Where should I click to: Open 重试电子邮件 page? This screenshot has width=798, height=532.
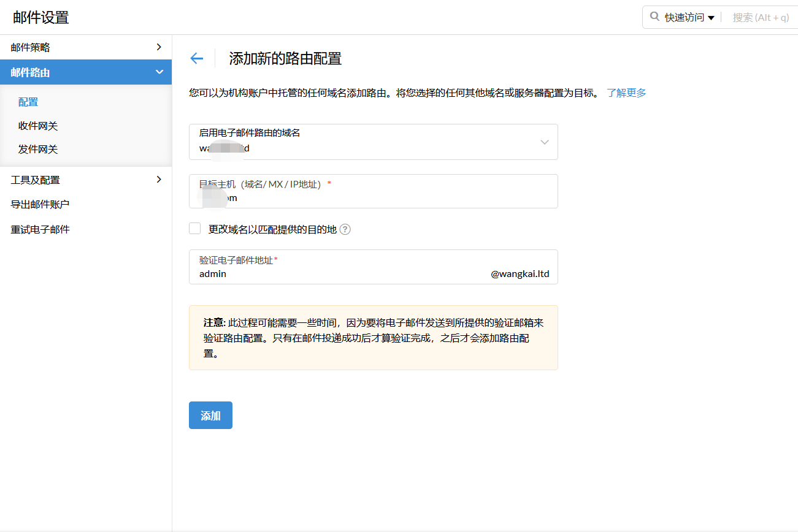[40, 229]
